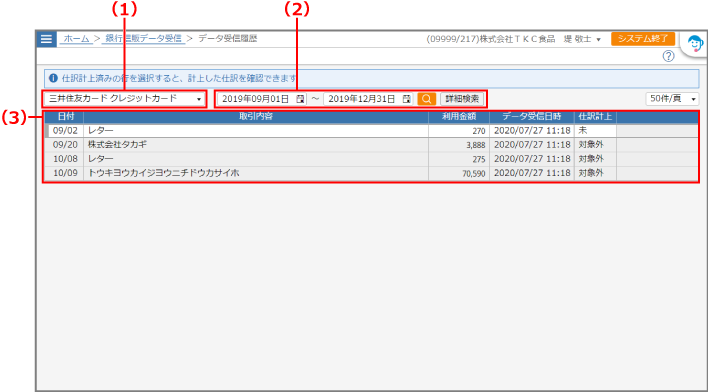Screen dimensions: 708x392
Task: Open calendar picker for start date 2019年09月01日
Action: (x=300, y=99)
